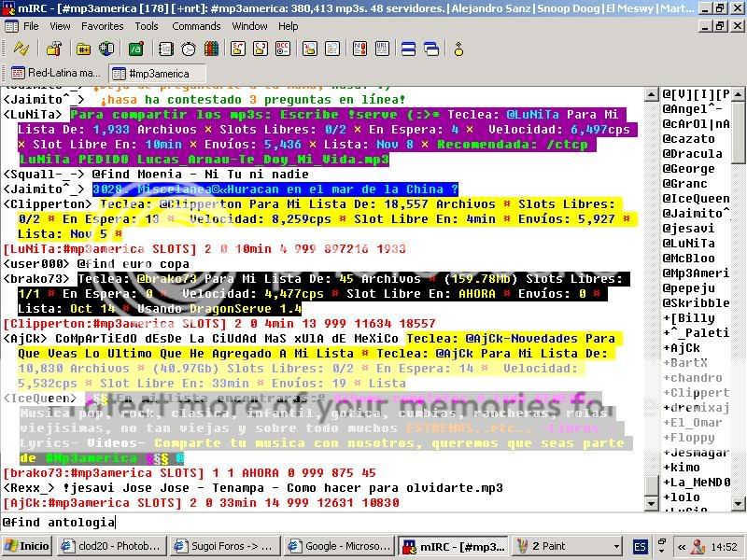The height and width of the screenshot is (560, 747).
Task: Click the ES language indicator
Action: (641, 547)
